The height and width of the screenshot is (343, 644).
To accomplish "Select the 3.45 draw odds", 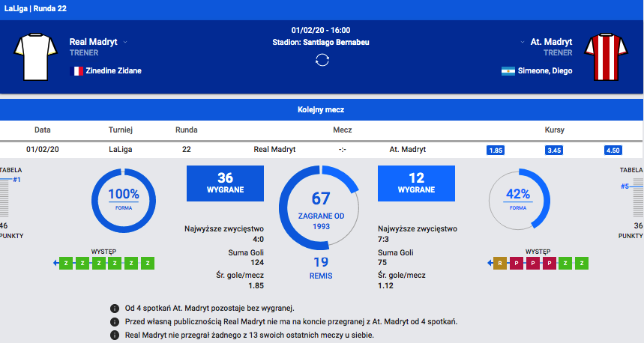I will pyautogui.click(x=553, y=150).
